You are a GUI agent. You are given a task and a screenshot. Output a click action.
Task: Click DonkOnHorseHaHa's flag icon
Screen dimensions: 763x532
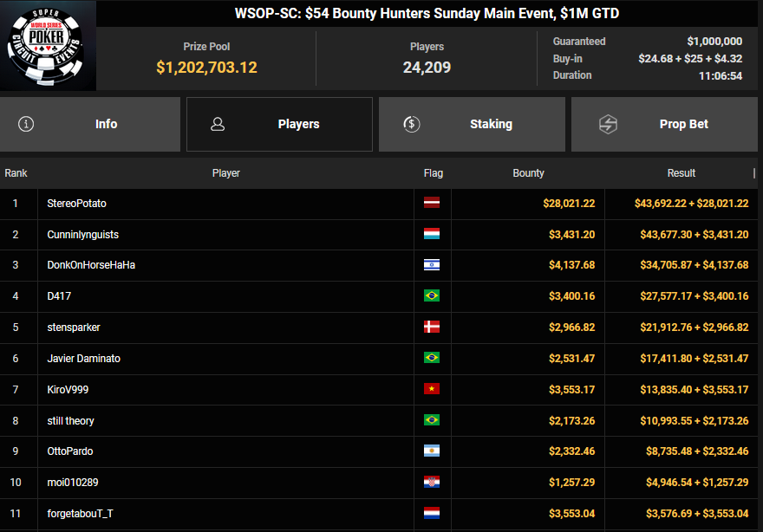pos(432,265)
